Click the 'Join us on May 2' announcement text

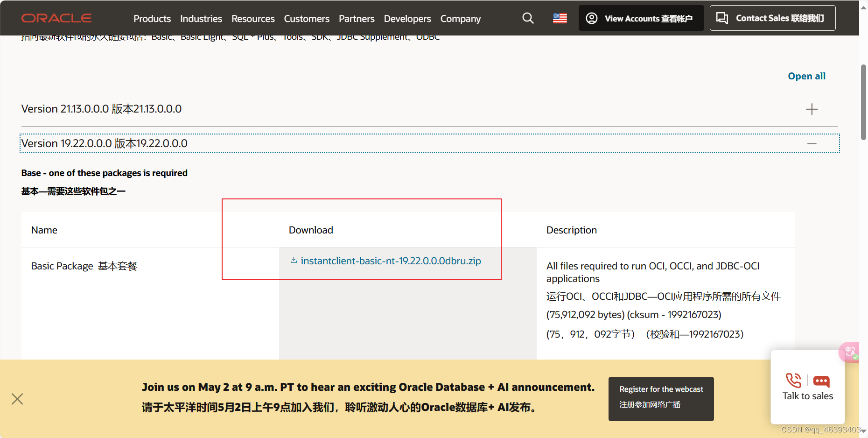tap(368, 387)
